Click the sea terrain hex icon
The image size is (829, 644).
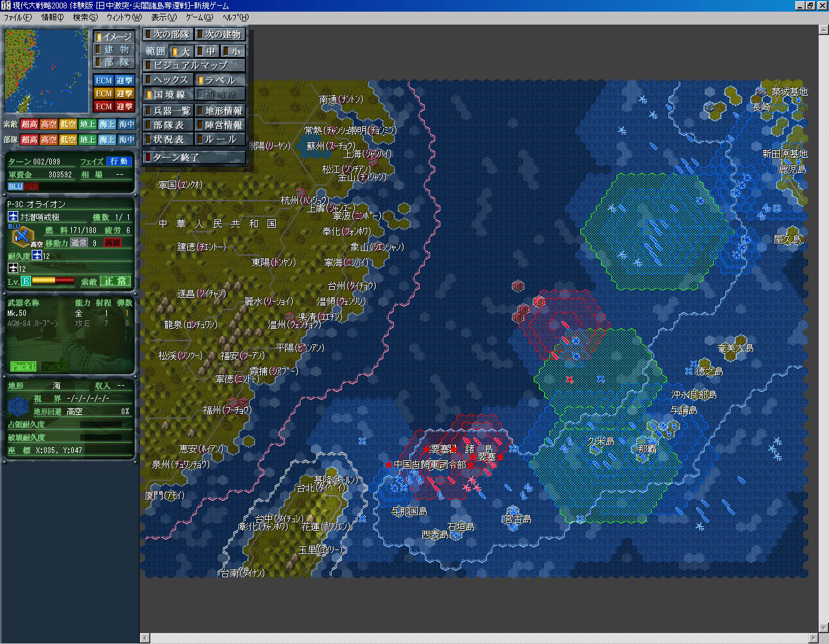pyautogui.click(x=17, y=406)
